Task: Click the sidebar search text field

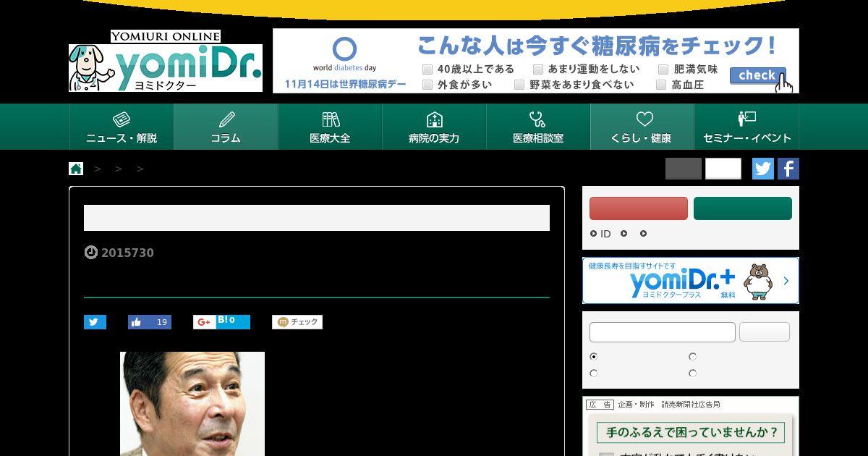Action: pyautogui.click(x=663, y=332)
